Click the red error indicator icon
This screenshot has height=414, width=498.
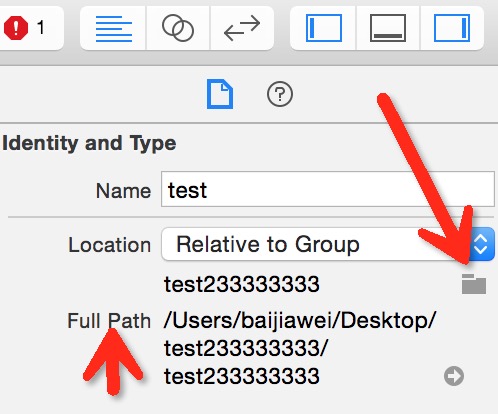[16, 28]
